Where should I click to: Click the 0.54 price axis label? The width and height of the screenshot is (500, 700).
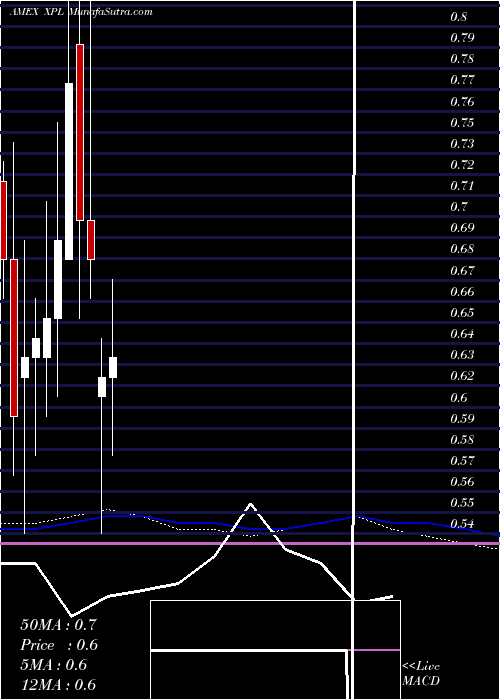click(462, 525)
